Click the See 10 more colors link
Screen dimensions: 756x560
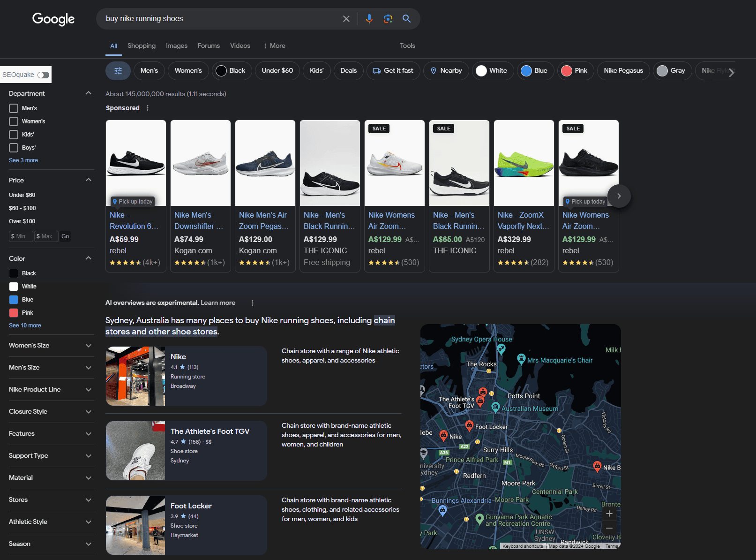(x=25, y=325)
